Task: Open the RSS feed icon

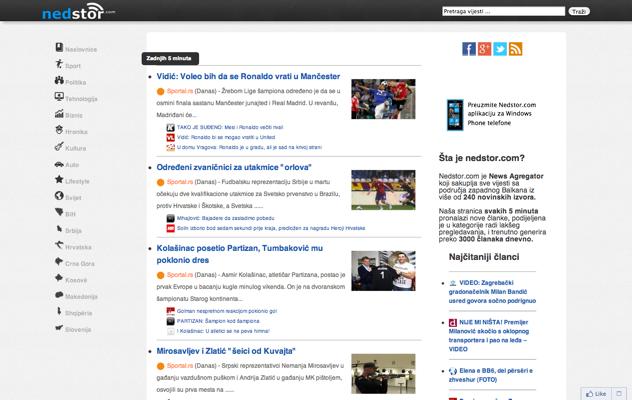Action: coord(516,49)
